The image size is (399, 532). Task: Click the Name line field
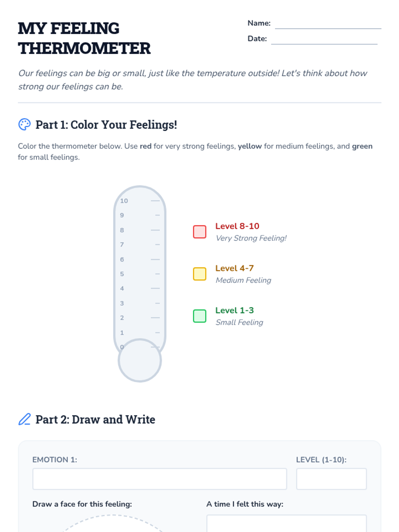[x=328, y=24]
